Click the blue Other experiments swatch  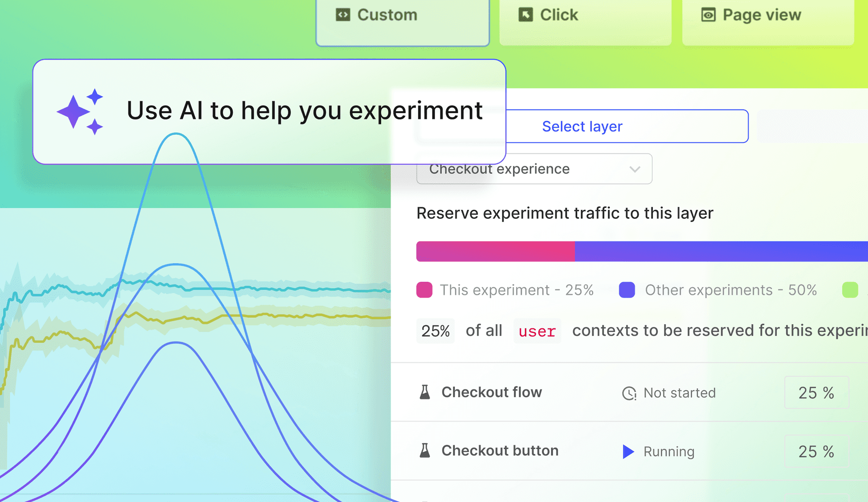[x=627, y=290]
